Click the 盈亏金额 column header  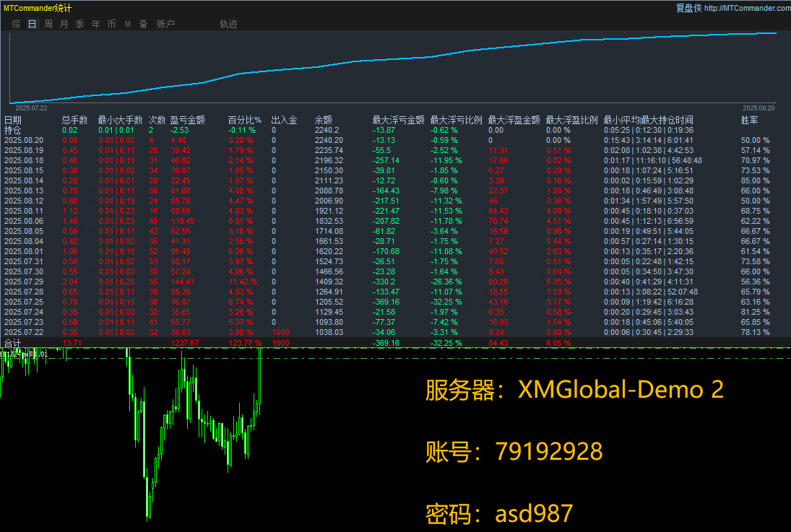pos(187,120)
